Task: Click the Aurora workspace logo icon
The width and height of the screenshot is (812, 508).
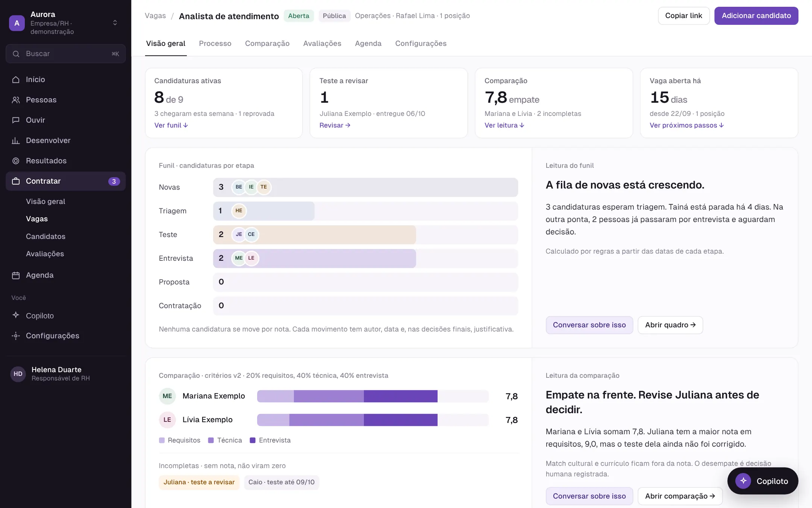Action: coord(17,23)
